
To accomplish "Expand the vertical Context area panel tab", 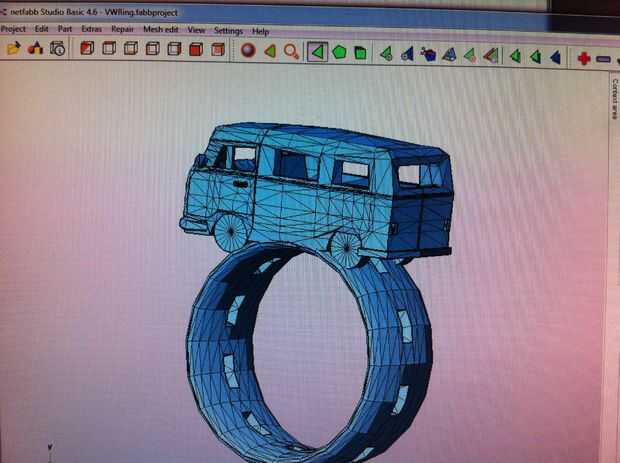I will 615,99.
